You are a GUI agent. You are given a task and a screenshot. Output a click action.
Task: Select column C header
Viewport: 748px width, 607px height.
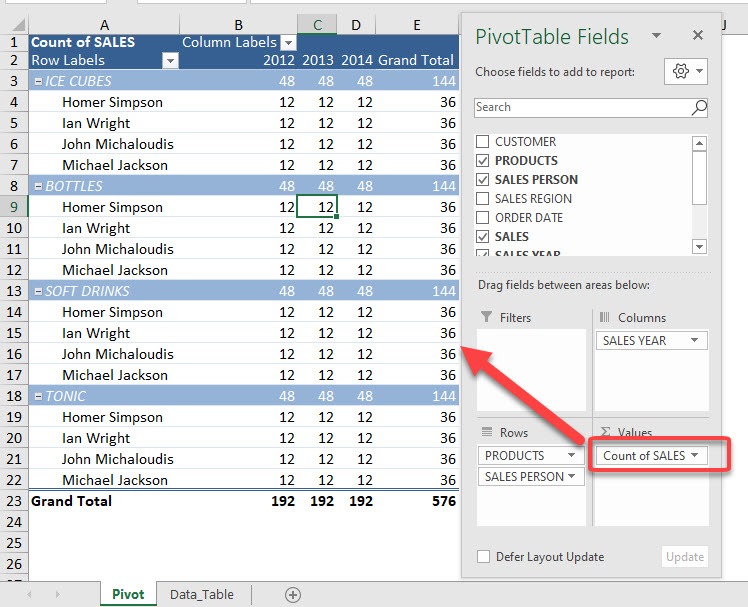(317, 25)
